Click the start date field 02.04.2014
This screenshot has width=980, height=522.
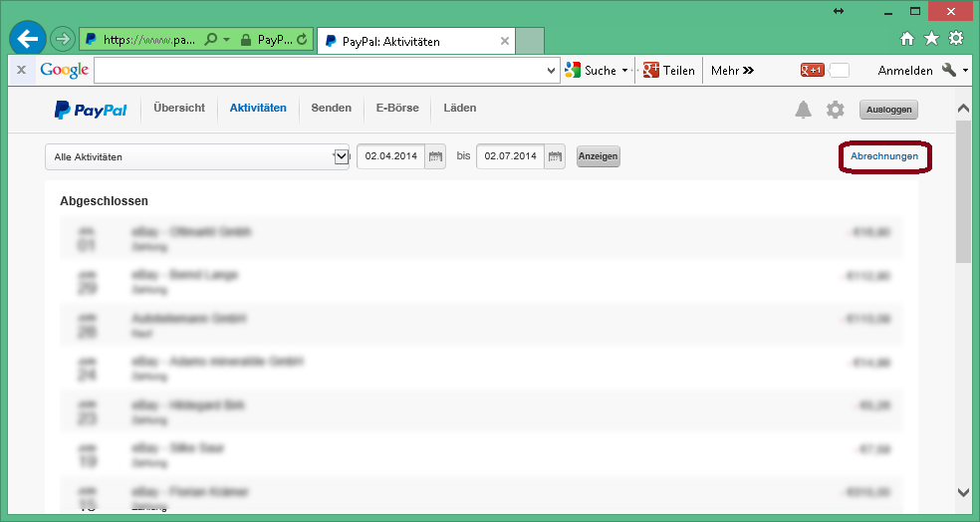click(x=390, y=156)
